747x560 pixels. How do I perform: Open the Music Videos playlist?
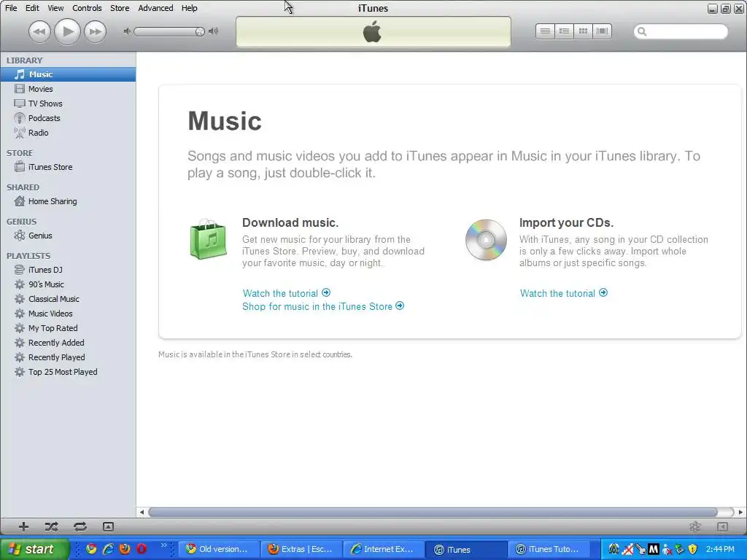(x=68, y=314)
